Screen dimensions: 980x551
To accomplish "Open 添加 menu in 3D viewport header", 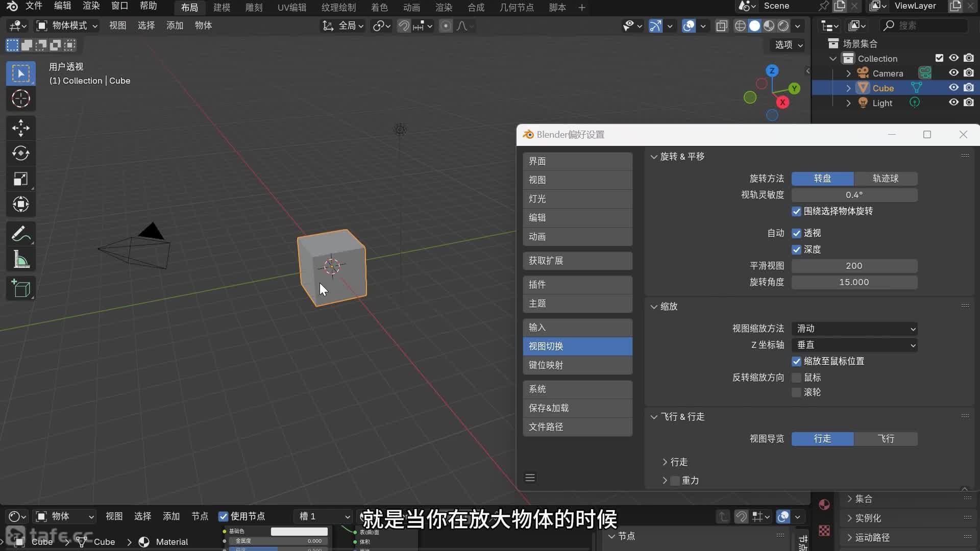I will click(x=175, y=26).
